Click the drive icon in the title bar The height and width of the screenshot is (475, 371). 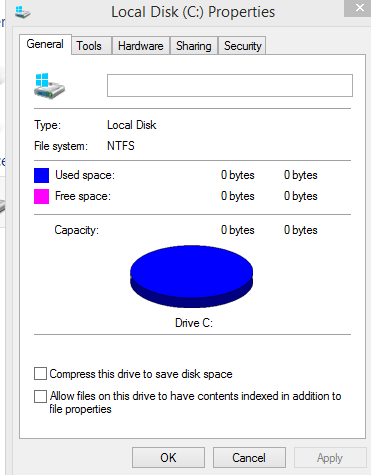pyautogui.click(x=23, y=12)
